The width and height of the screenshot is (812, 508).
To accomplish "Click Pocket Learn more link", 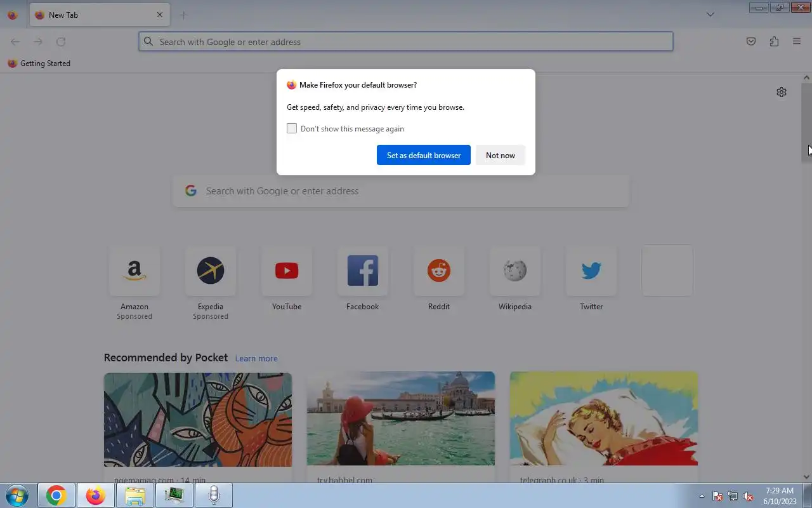I will [x=256, y=358].
